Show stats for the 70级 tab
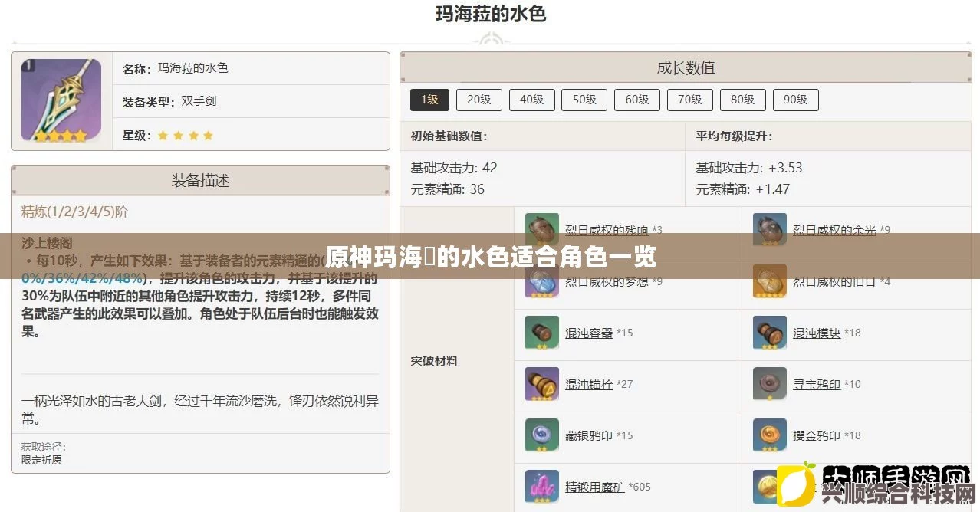 tap(690, 100)
